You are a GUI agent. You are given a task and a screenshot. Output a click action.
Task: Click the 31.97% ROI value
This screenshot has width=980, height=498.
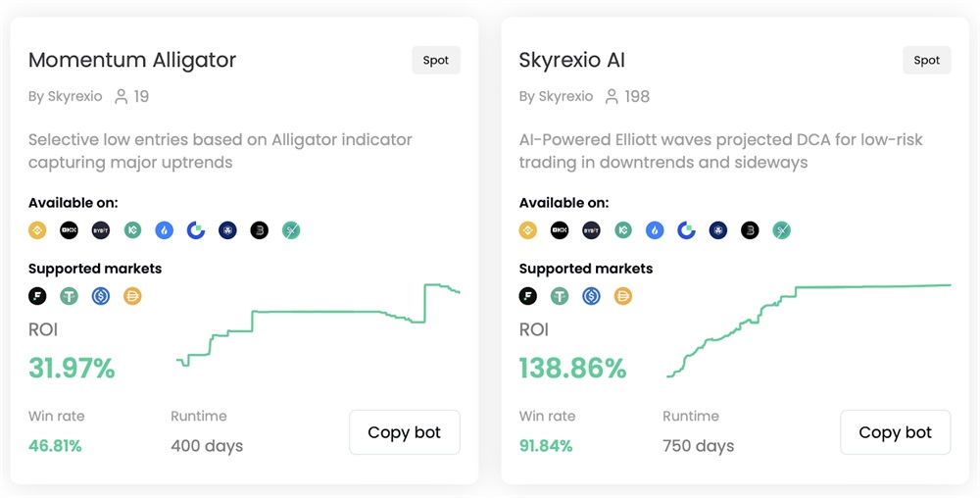coord(72,368)
